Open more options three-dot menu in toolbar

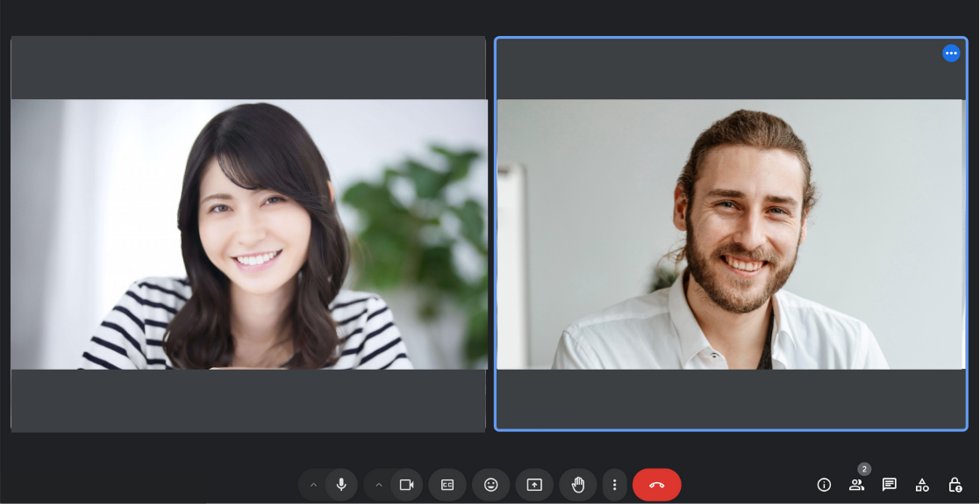[614, 485]
